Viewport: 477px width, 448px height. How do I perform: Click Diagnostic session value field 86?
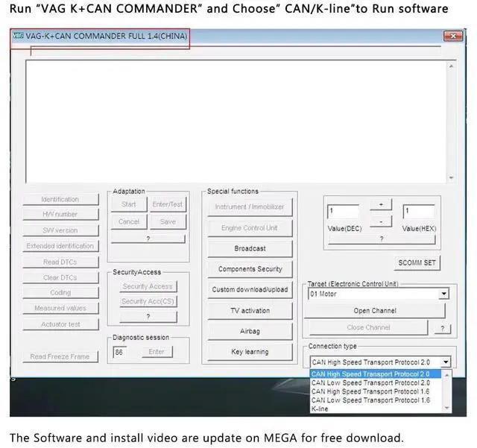pos(120,352)
